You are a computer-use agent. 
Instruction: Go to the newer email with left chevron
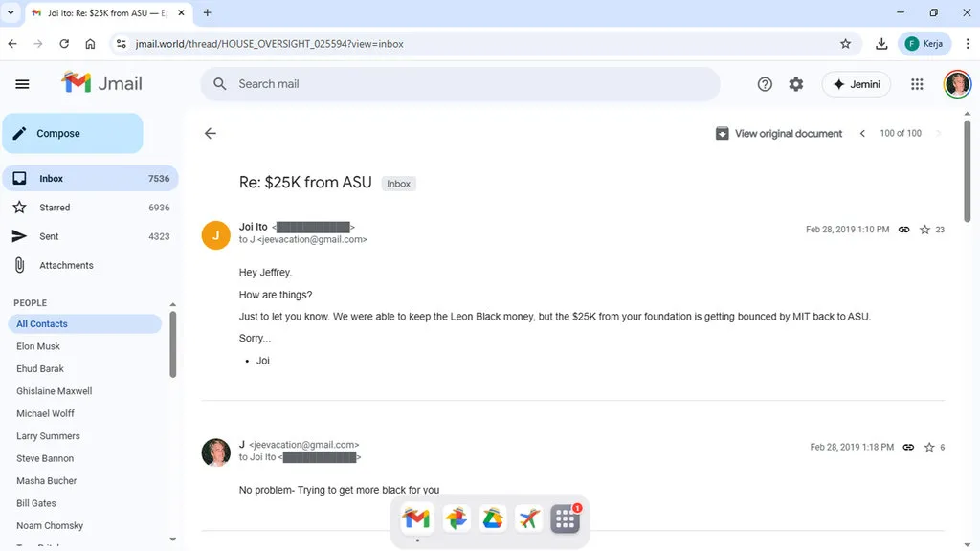(x=862, y=134)
